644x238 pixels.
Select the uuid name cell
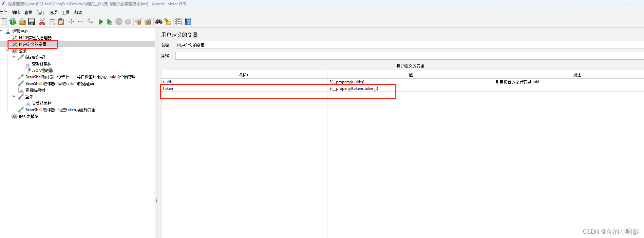click(244, 82)
